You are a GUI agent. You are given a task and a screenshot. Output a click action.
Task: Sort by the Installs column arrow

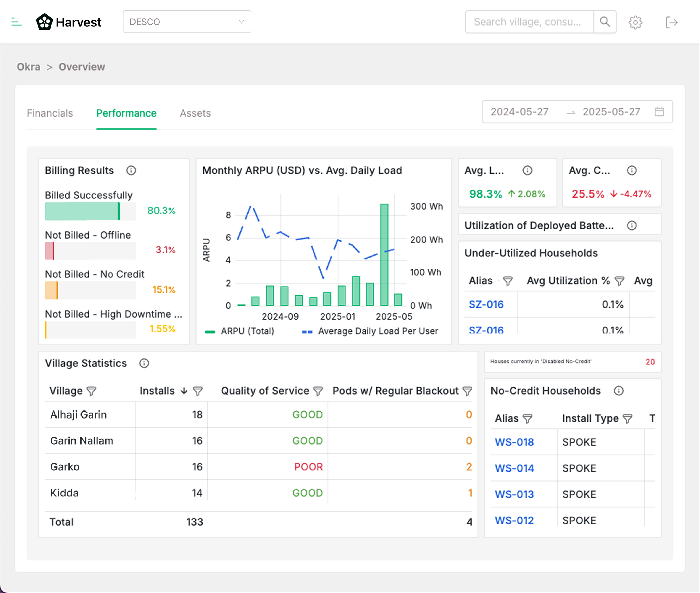184,391
